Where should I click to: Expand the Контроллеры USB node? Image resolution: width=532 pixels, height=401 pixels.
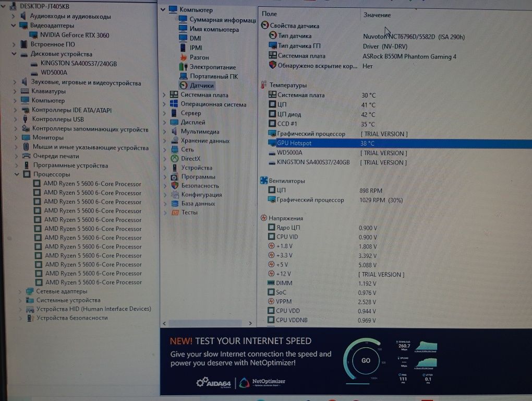pyautogui.click(x=16, y=119)
